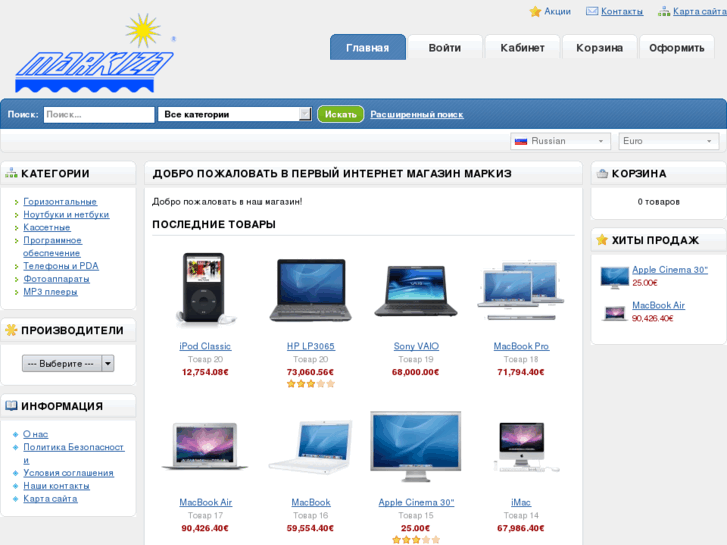727x545 pixels.
Task: Click the Корзина header basket icon
Action: 602,173
